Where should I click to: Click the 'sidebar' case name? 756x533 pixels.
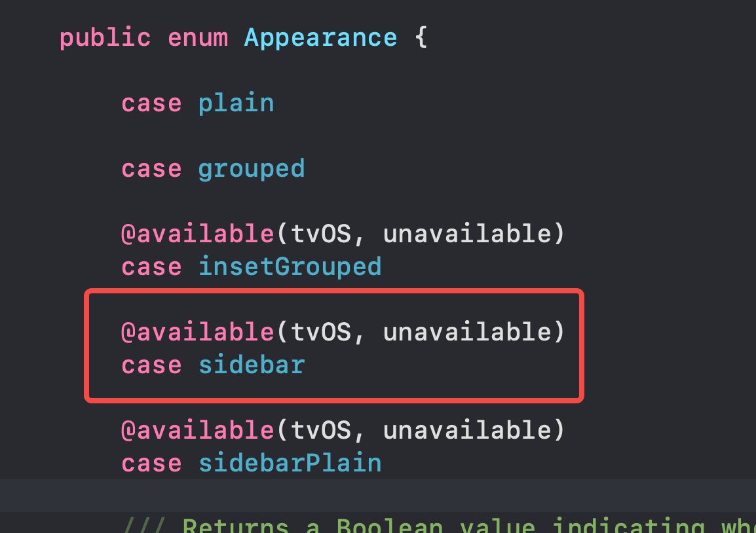click(x=252, y=365)
